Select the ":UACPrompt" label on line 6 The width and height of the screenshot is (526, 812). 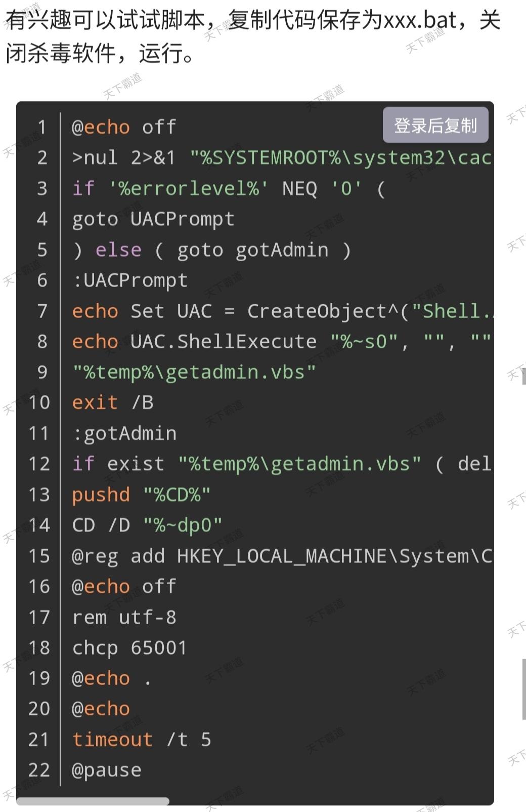(130, 280)
